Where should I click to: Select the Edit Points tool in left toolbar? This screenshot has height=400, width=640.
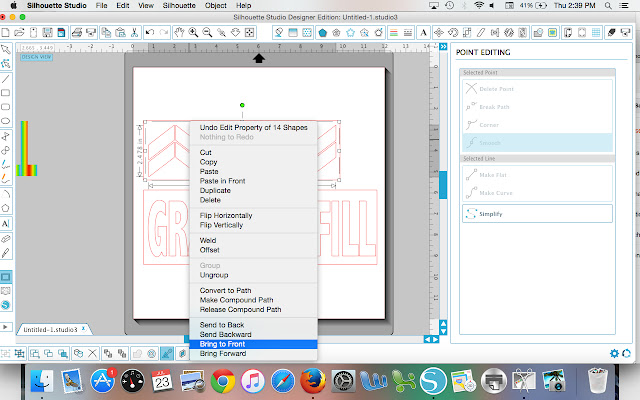point(6,64)
